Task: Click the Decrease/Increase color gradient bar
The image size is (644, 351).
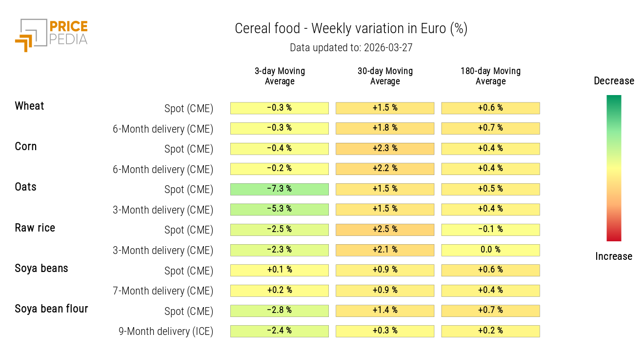Action: (x=613, y=168)
